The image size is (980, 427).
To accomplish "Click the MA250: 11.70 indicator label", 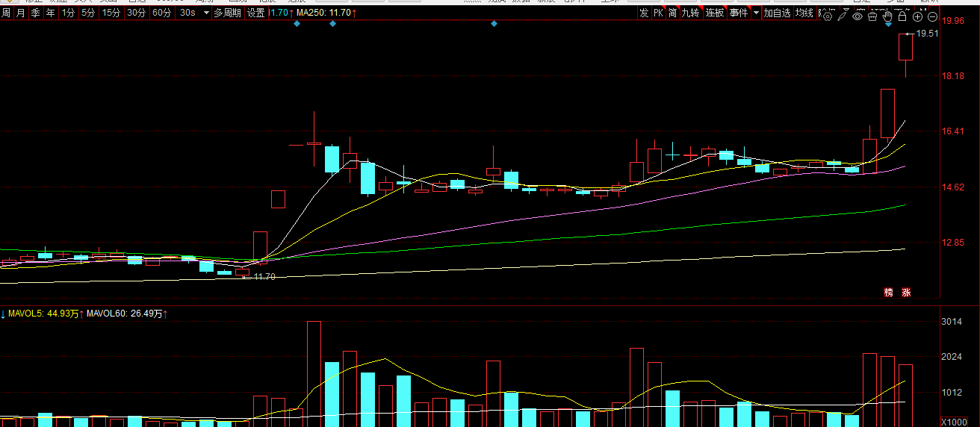I will [x=326, y=13].
